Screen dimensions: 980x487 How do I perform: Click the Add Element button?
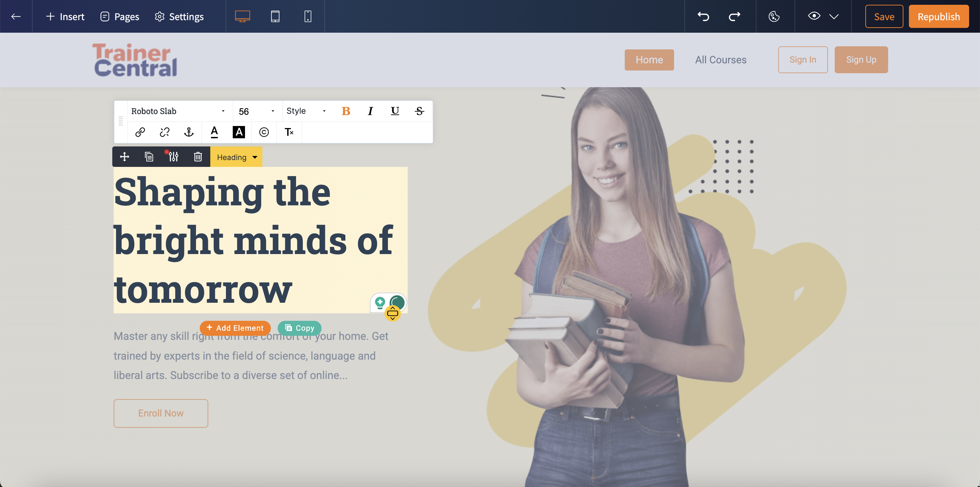point(235,328)
